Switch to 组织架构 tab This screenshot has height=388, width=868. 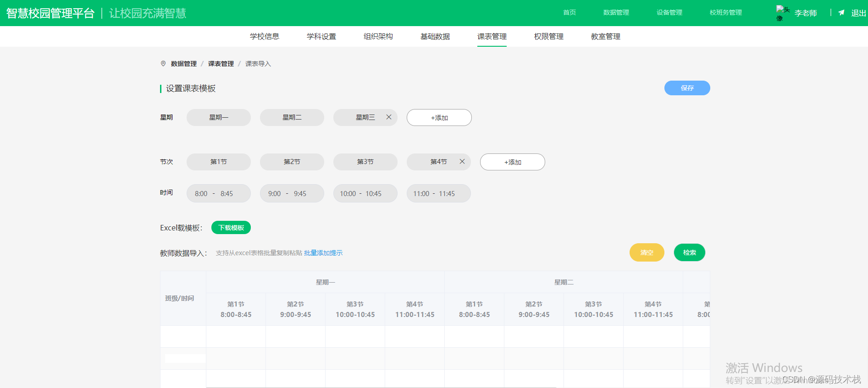(x=378, y=36)
